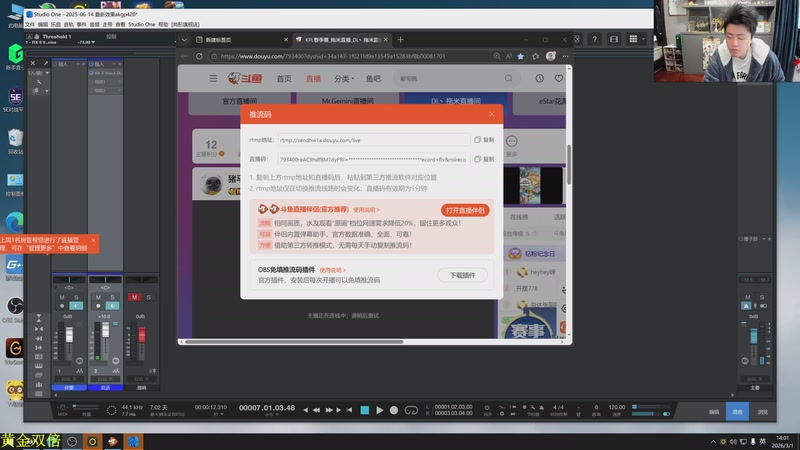
Task: Copy the stream key with 复制 button
Action: click(x=484, y=159)
